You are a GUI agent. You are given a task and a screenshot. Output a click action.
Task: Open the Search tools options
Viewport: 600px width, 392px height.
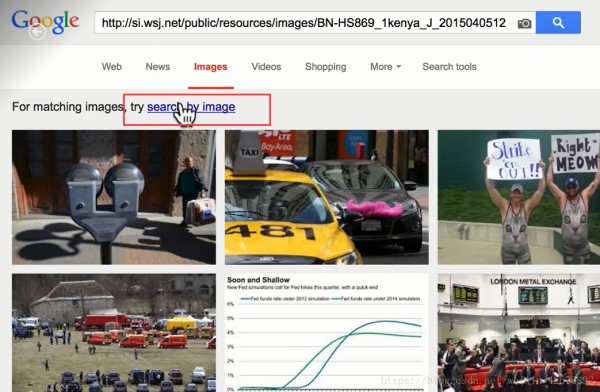[x=449, y=67]
